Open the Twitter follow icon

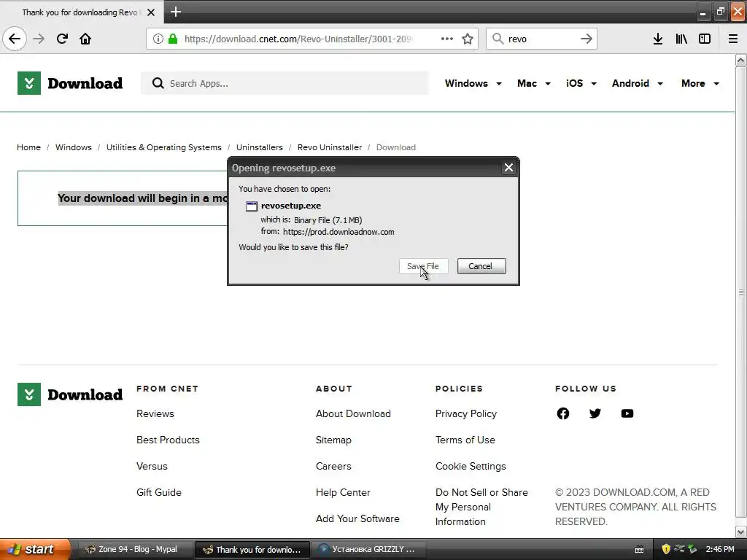[x=595, y=413]
